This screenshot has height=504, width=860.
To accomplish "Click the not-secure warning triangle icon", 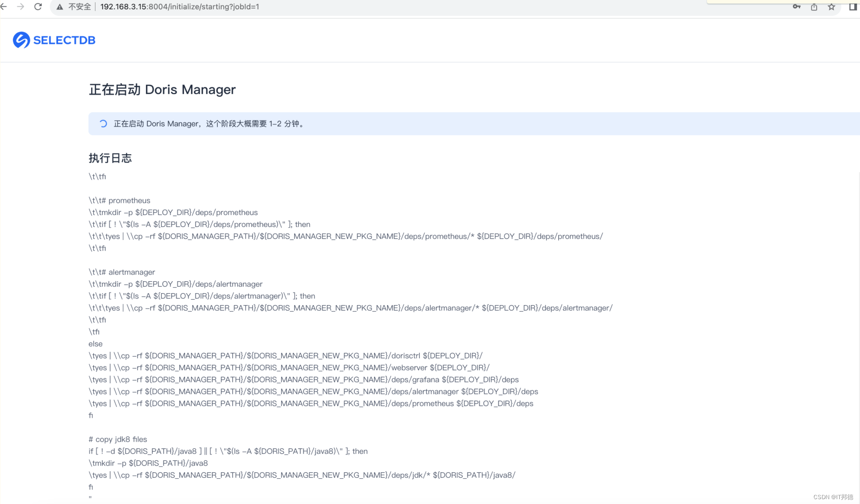I will pyautogui.click(x=60, y=7).
